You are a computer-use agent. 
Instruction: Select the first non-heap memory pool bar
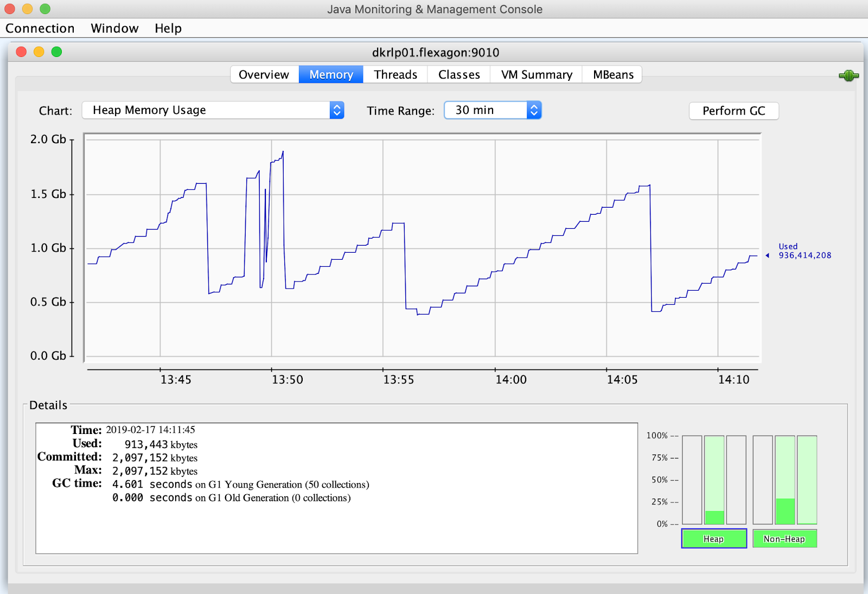[763, 480]
